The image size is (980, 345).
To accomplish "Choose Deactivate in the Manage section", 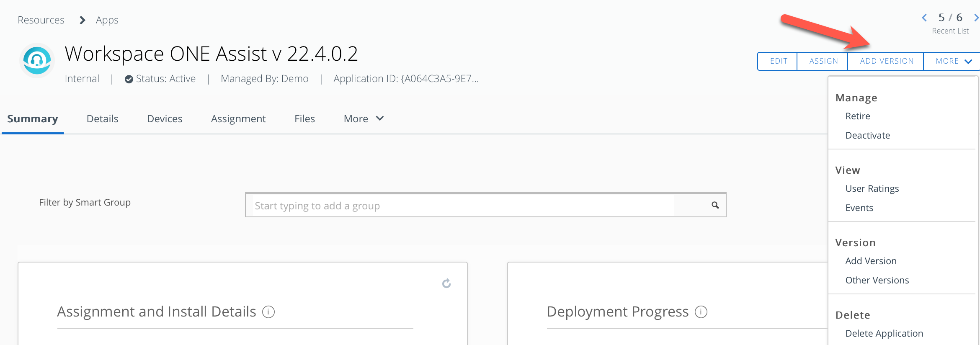I will 867,135.
